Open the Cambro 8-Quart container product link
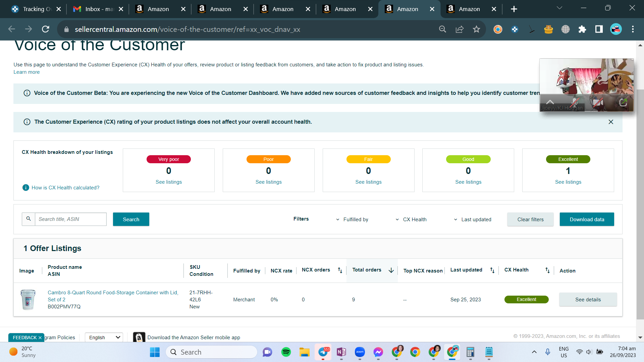The height and width of the screenshot is (362, 644). 113,296
